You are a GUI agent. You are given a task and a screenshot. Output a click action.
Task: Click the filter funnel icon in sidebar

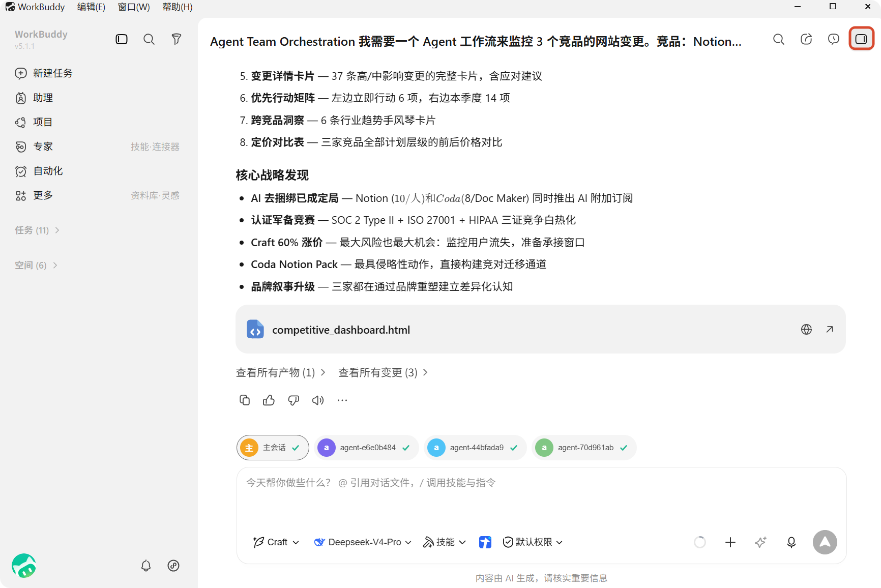177,39
